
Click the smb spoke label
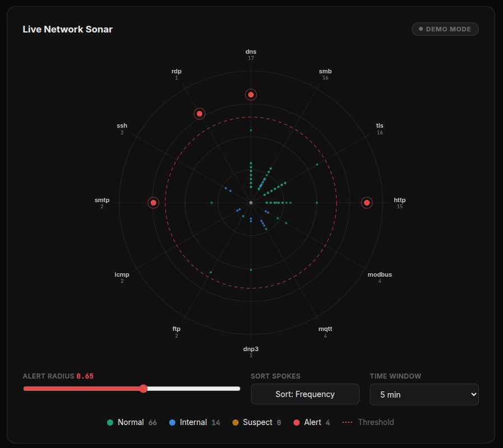click(x=325, y=71)
